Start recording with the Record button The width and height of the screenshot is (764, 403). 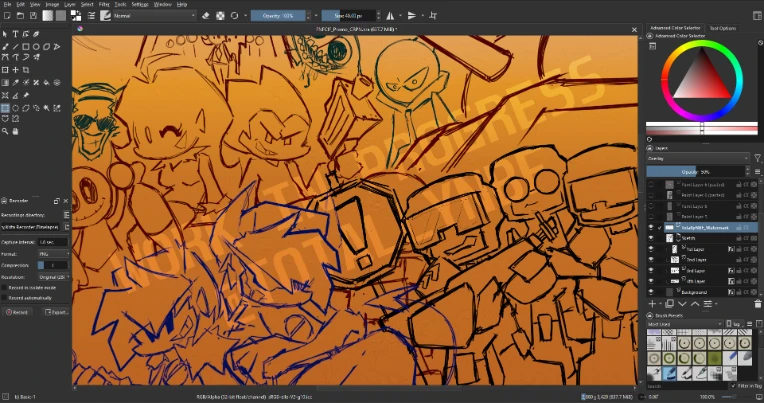(x=17, y=312)
